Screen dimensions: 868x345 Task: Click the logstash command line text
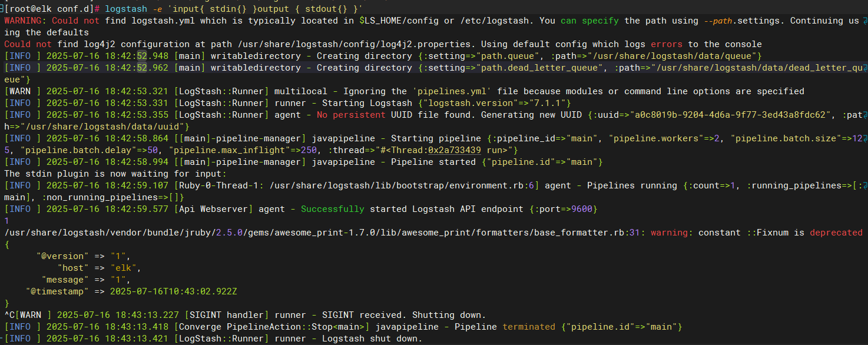coord(234,9)
